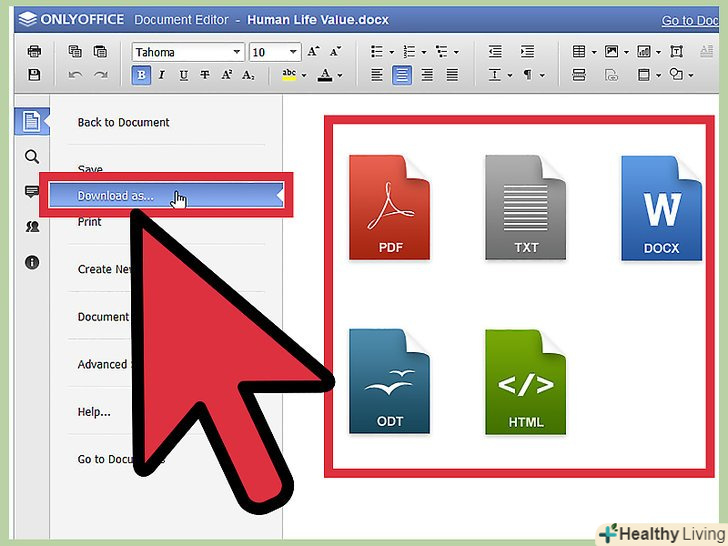728x546 pixels.
Task: Click the Redo arrow icon
Action: click(x=101, y=75)
